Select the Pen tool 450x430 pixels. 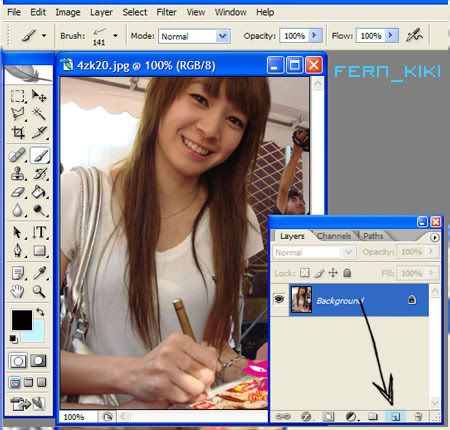coord(18,251)
